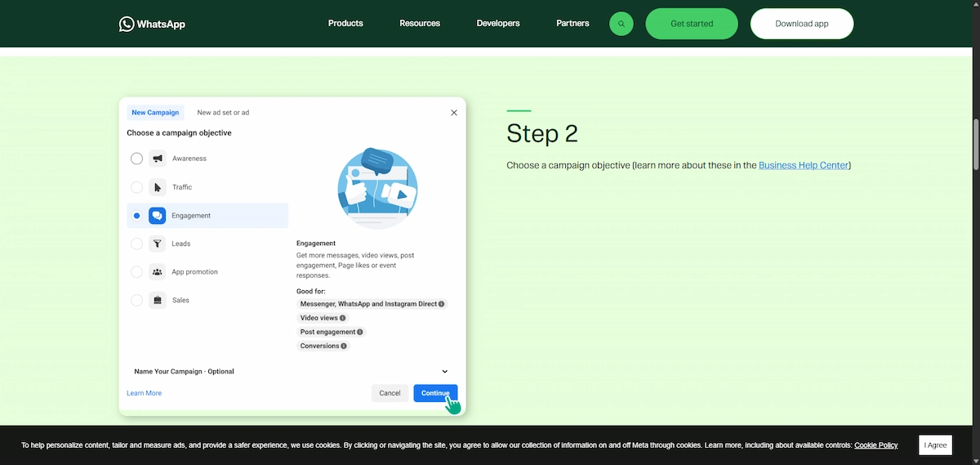Click the blue Continue button
The image size is (980, 465).
(x=435, y=393)
